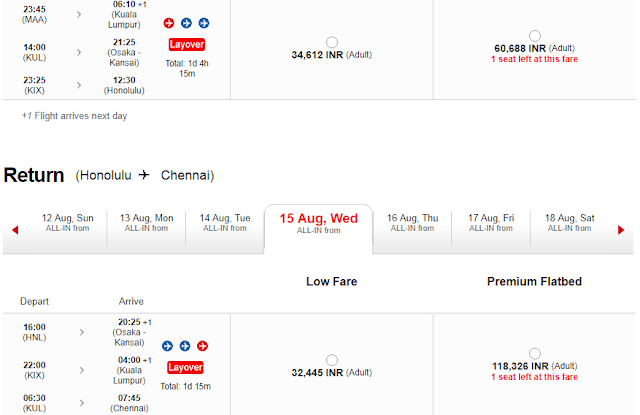Image resolution: width=640 pixels, height=415 pixels.
Task: Switch to the 16 Aug, Thu date tab
Action: coord(413,223)
